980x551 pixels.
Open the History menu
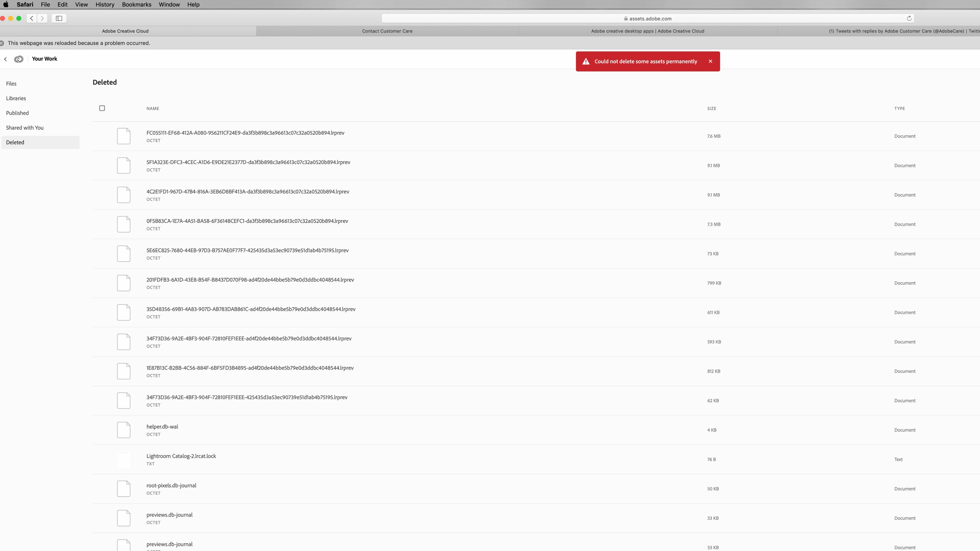tap(105, 5)
